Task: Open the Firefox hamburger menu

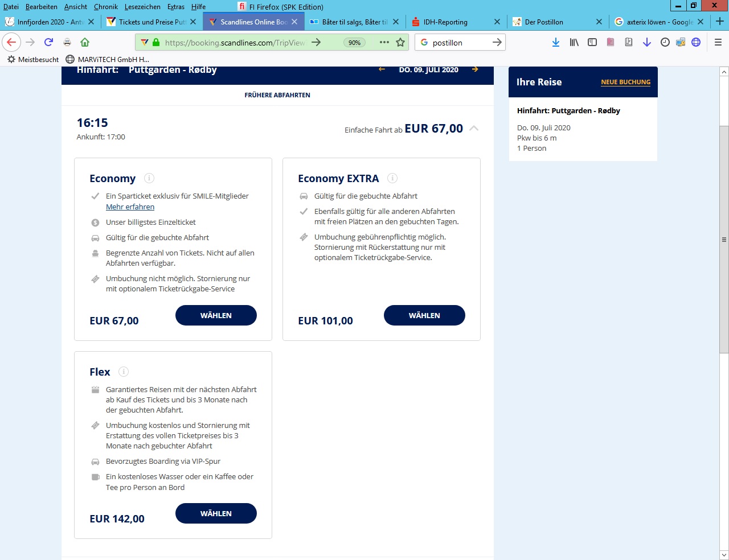Action: click(718, 42)
